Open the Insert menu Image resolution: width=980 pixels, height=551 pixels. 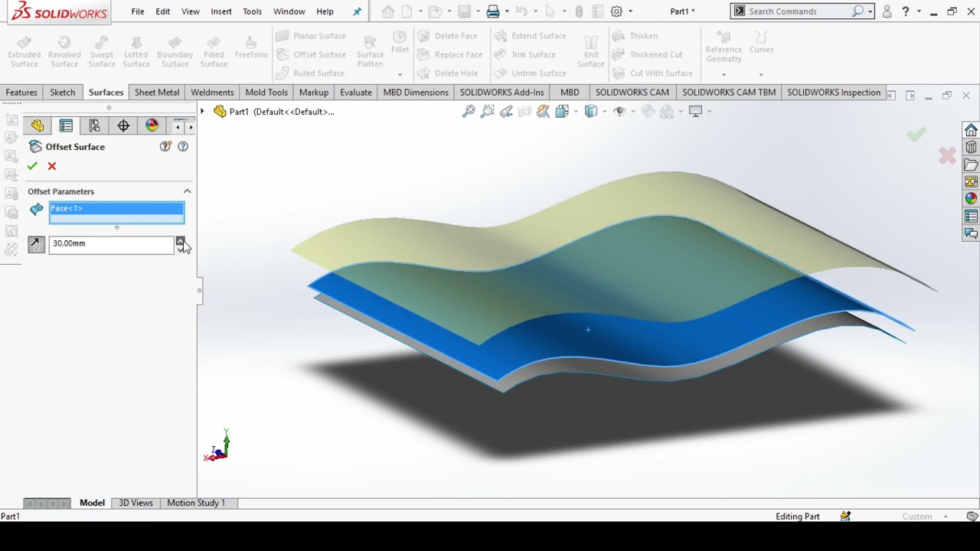(x=221, y=11)
